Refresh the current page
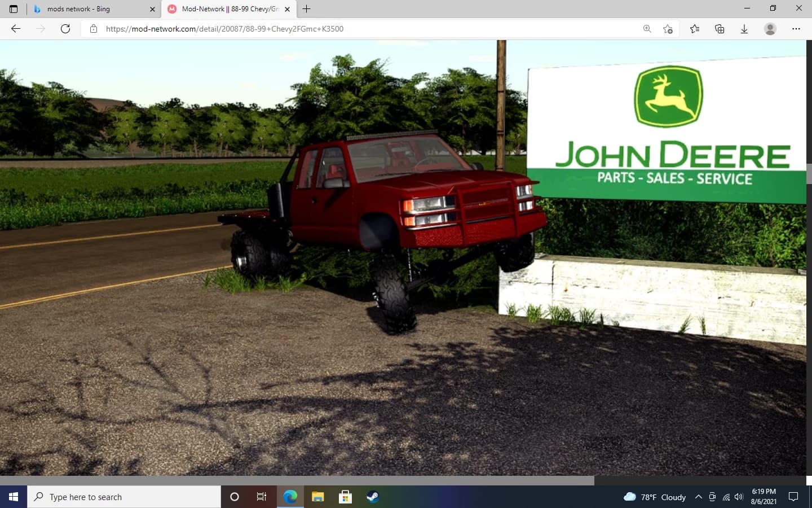 coord(65,29)
